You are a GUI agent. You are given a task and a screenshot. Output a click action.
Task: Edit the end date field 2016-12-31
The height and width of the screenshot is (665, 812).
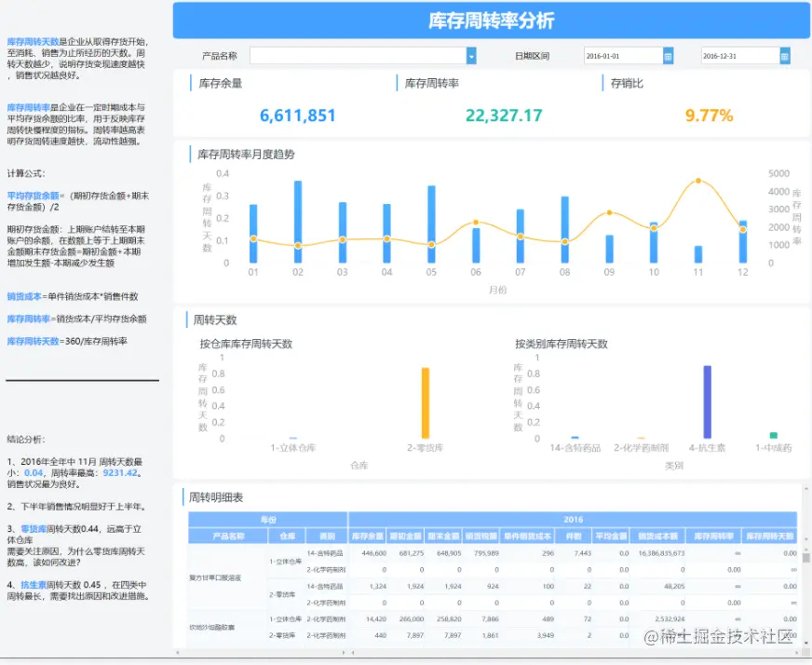tap(740, 56)
